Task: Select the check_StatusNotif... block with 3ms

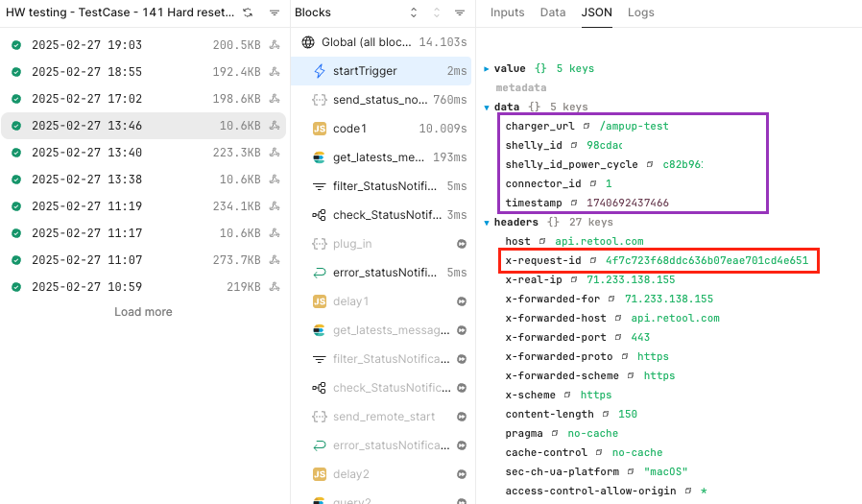Action: pyautogui.click(x=383, y=215)
